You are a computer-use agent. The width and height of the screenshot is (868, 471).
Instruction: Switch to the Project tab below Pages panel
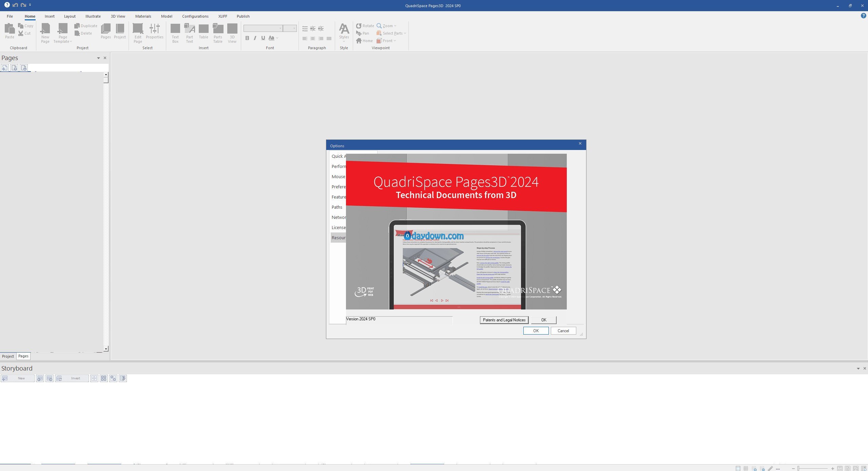8,356
